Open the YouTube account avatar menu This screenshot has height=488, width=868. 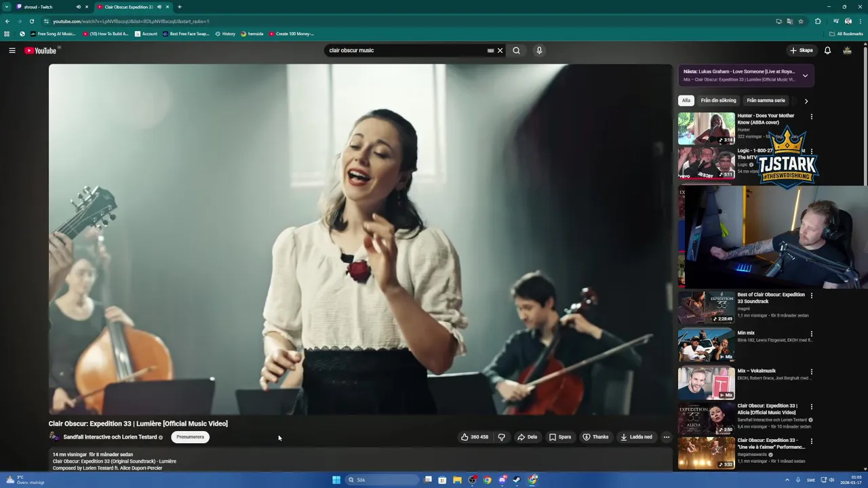point(847,50)
